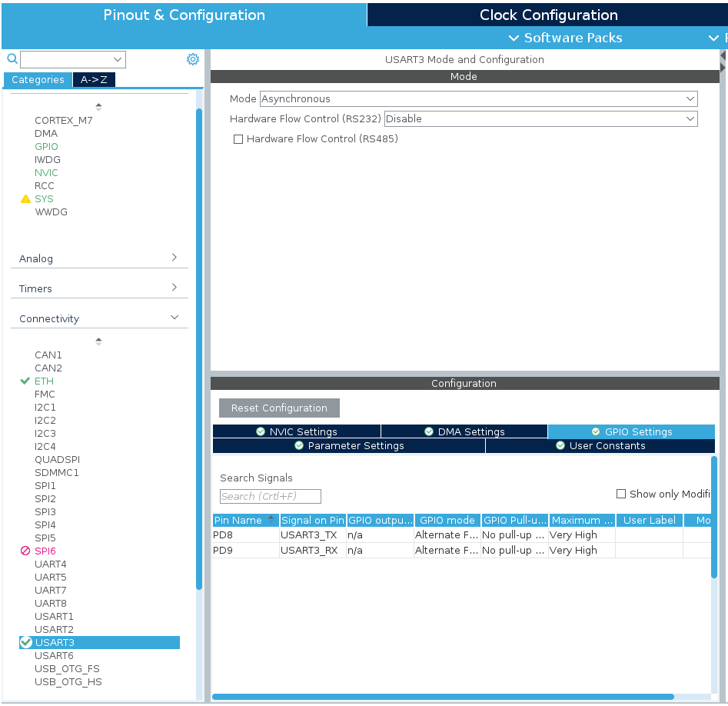Click the USART3 enabled check icon
Image resolution: width=728 pixels, height=706 pixels.
pos(26,642)
